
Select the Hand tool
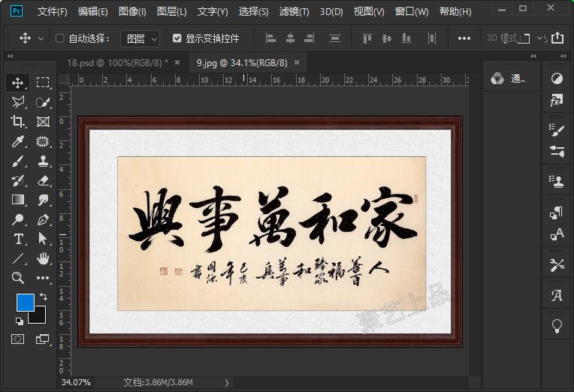tap(43, 258)
